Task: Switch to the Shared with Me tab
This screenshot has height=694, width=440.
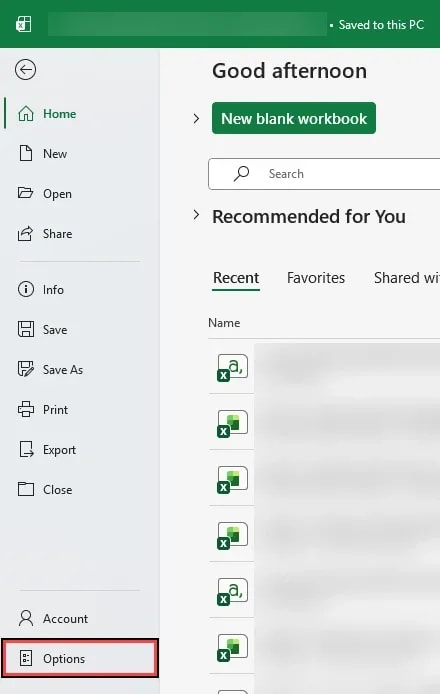Action: (406, 278)
